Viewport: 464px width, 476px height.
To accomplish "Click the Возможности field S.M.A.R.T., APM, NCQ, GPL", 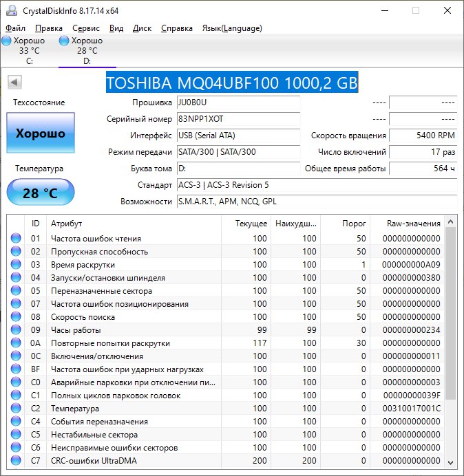I will [x=317, y=202].
